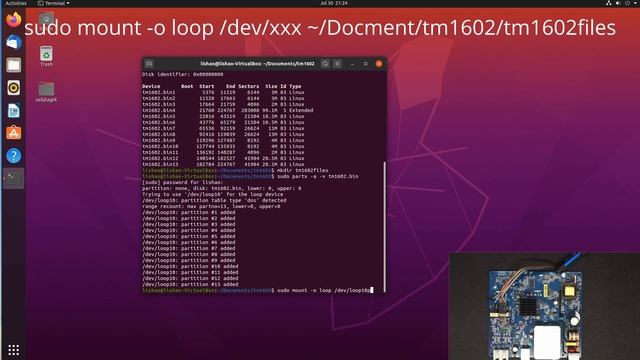The image size is (640, 360).
Task: Click the 'mkdir tm1602files' command line
Action: [x=235, y=170]
